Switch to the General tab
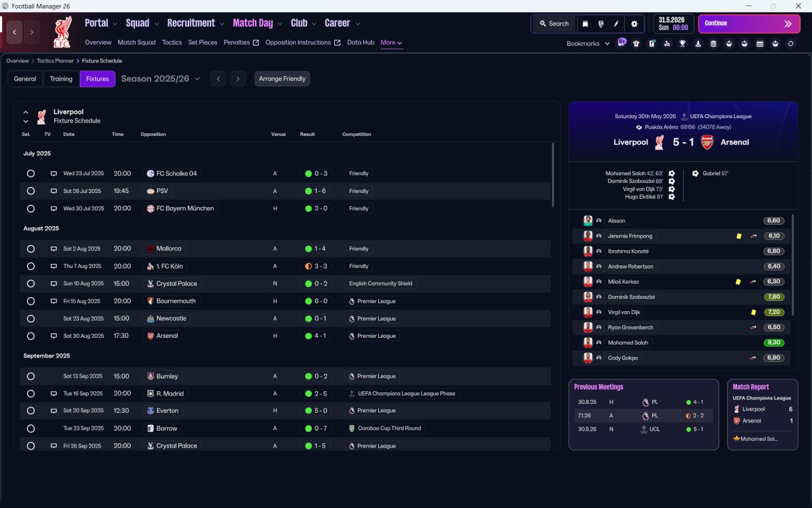 [x=25, y=79]
